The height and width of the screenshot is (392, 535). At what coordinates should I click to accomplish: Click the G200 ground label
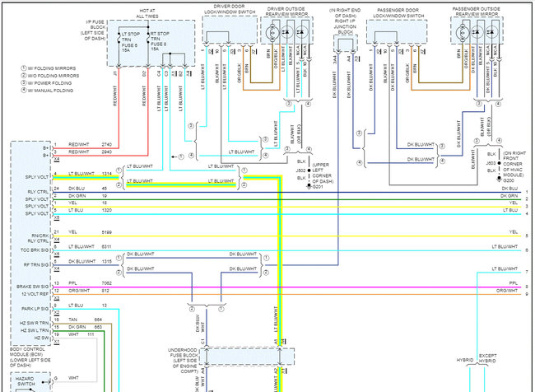click(x=509, y=180)
